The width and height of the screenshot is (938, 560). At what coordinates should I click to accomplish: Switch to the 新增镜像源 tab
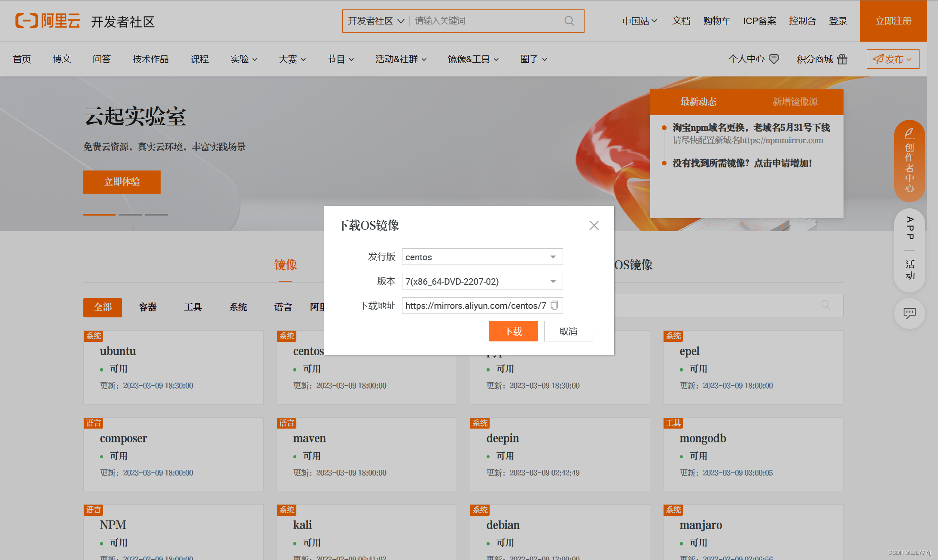tap(795, 102)
